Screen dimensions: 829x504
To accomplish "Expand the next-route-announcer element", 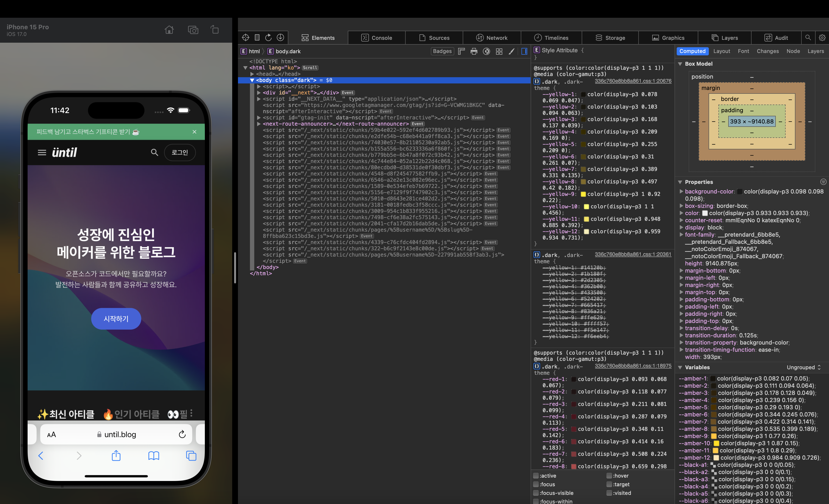I will 258,124.
